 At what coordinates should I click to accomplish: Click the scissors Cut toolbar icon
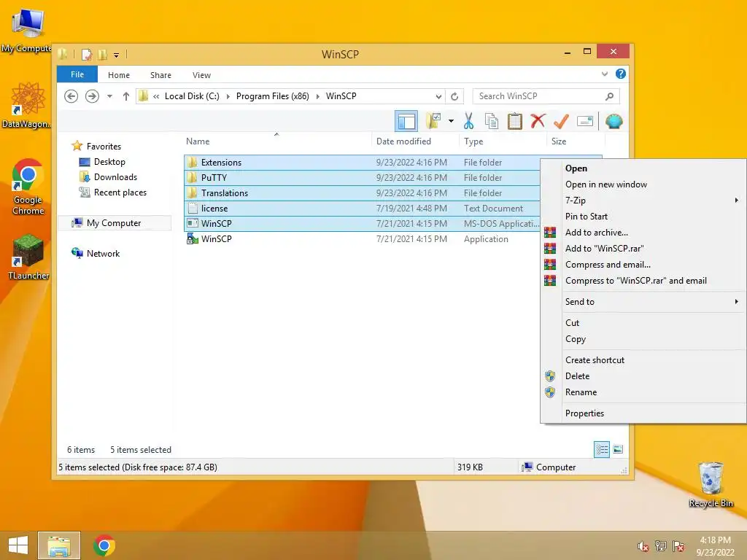coord(468,122)
